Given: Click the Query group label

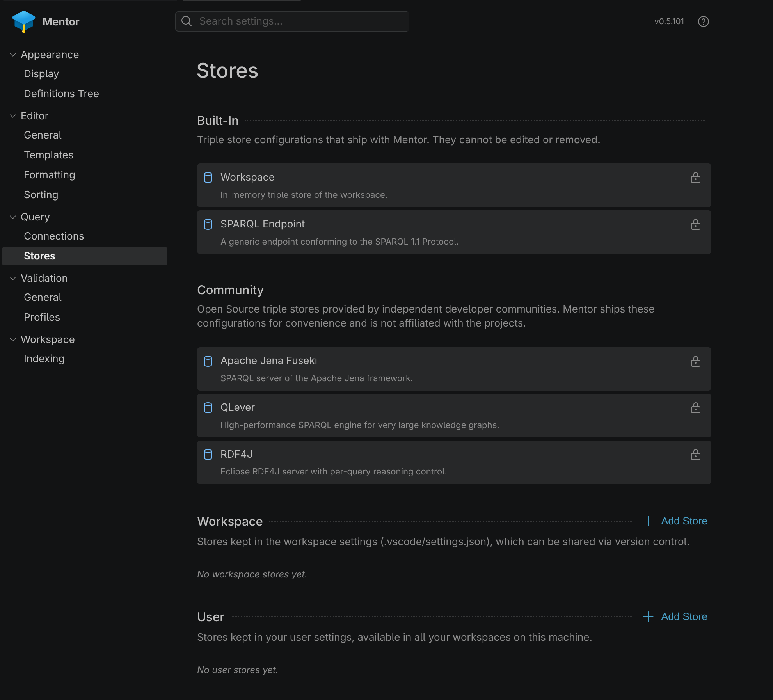Looking at the screenshot, I should 35,217.
